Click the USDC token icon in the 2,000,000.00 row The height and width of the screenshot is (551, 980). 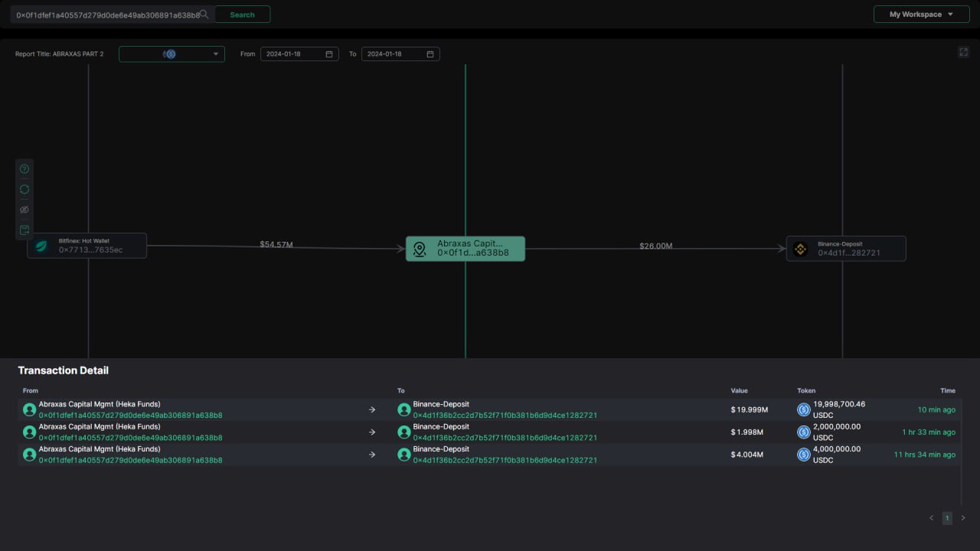click(804, 432)
